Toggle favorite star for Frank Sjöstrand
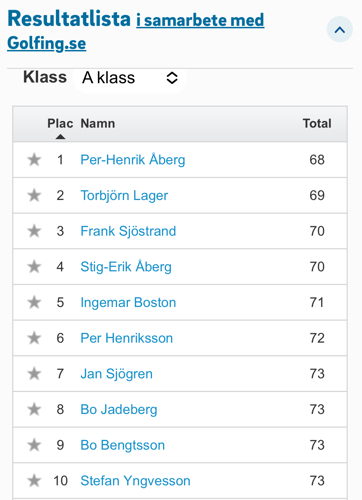This screenshot has height=500, width=362. 34,231
